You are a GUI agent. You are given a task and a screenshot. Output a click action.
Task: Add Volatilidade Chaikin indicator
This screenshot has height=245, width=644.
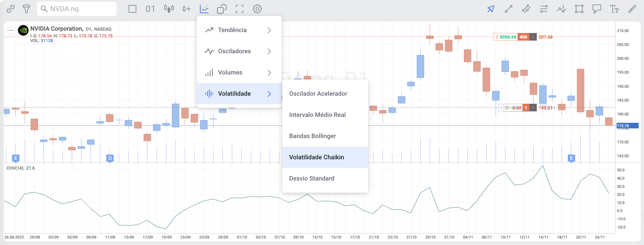pos(325,157)
